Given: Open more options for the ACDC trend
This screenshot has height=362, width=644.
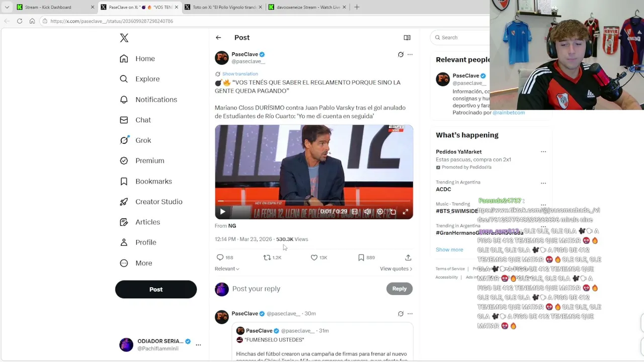Looking at the screenshot, I should point(543,184).
